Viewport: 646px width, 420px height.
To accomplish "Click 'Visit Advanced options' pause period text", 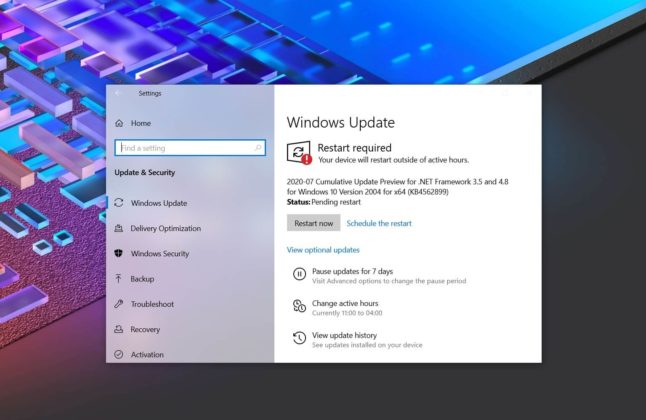I will click(x=389, y=281).
